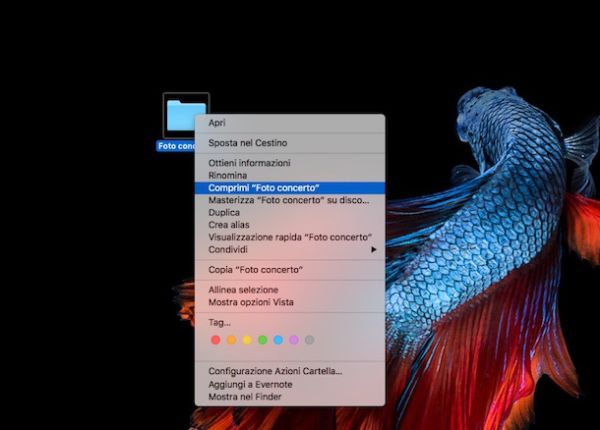Open Ottieni informazioni for the folder
Screen dimensions: 600x430
[249, 163]
